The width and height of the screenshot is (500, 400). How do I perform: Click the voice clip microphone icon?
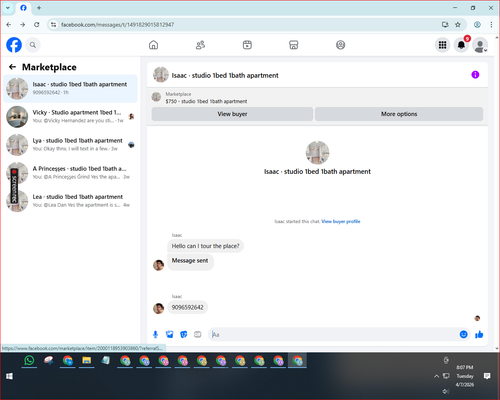pos(155,334)
